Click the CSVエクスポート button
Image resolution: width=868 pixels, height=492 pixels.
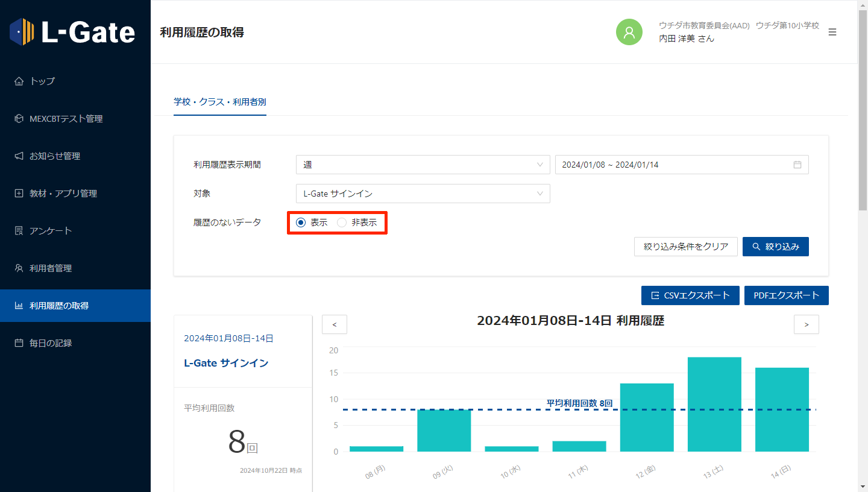point(690,295)
